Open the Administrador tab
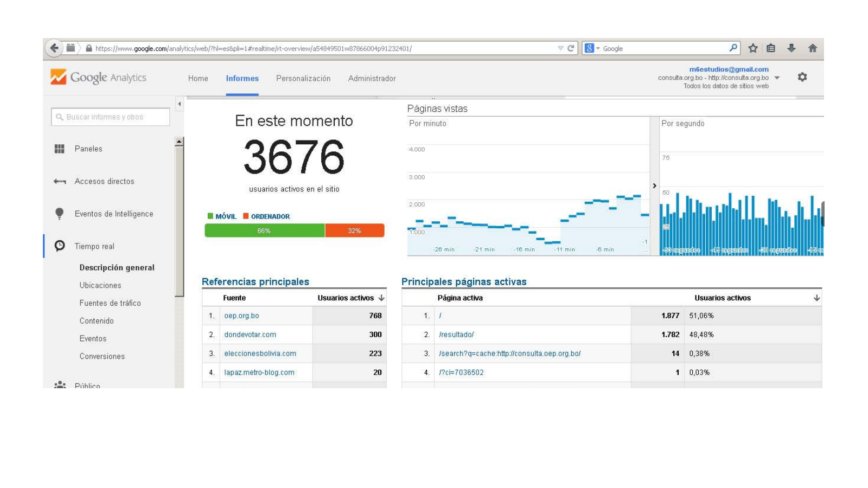The height and width of the screenshot is (488, 868). pyautogui.click(x=372, y=79)
